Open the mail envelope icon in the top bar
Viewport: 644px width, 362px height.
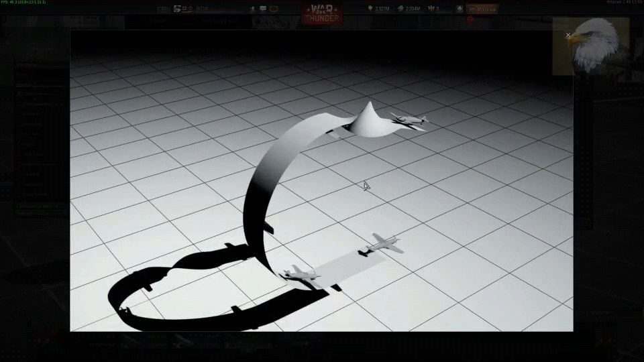[x=274, y=9]
